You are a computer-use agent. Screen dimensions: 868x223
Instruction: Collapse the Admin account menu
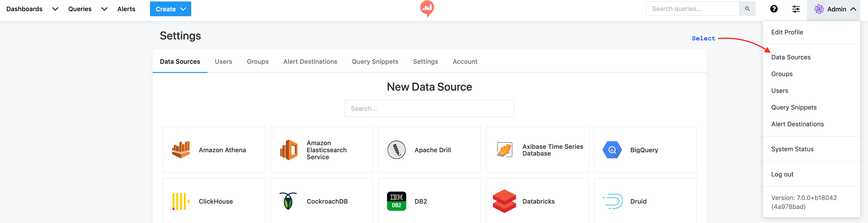coord(835,9)
